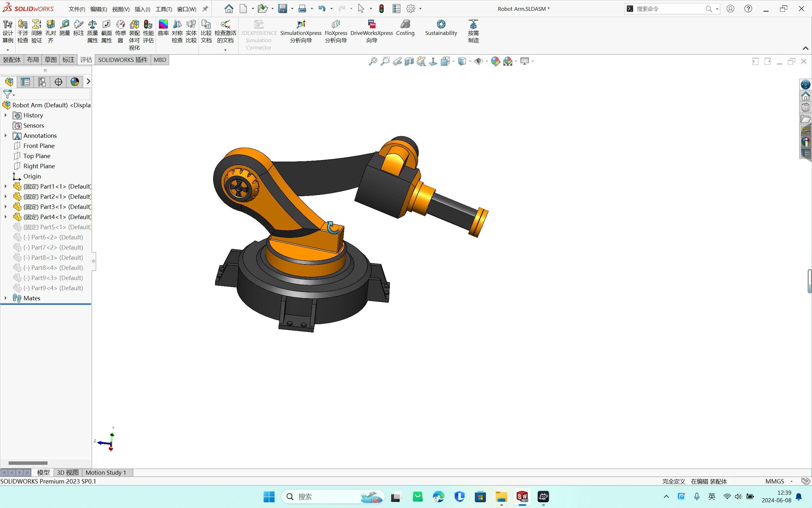Image resolution: width=812 pixels, height=508 pixels.
Task: Open the Costing tool
Action: pos(405,28)
